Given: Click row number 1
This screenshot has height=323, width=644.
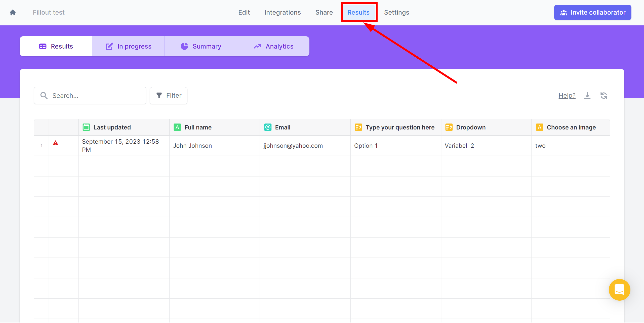Looking at the screenshot, I should click(x=42, y=146).
